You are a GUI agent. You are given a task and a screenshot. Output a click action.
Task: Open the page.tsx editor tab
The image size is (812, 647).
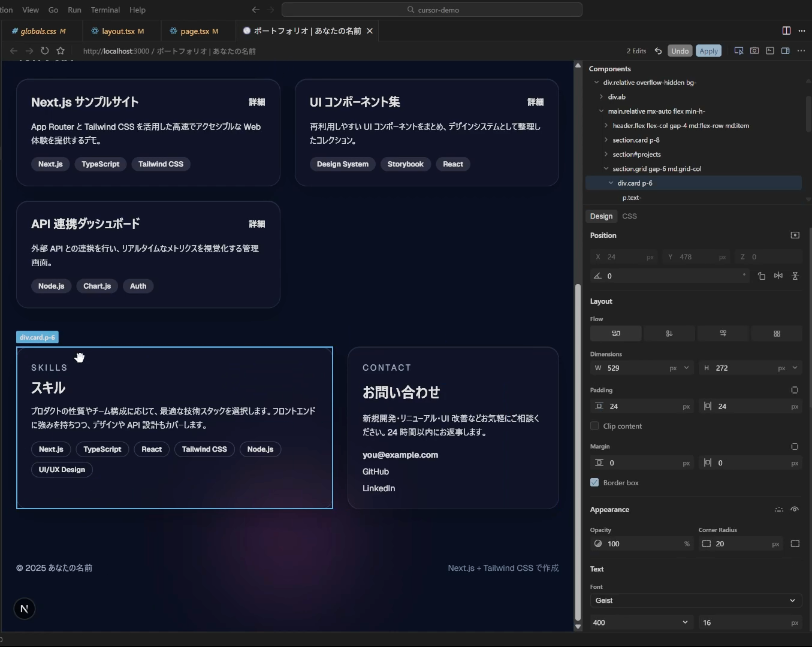[x=194, y=31]
